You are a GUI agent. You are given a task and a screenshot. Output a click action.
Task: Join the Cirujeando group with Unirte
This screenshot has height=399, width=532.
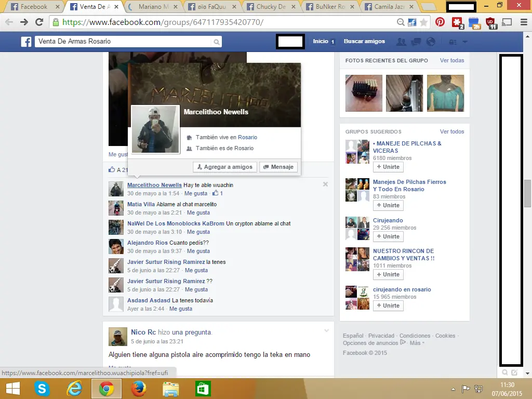[388, 236]
